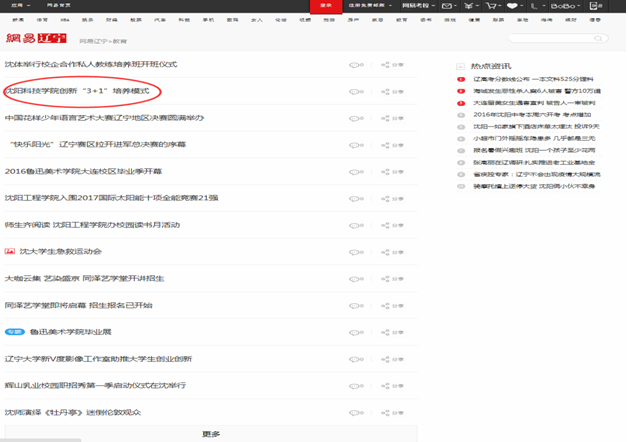628x442 pixels.
Task: Click the blue 专题 tag before 鲁迅美术学院毕业展
Action: [x=14, y=331]
